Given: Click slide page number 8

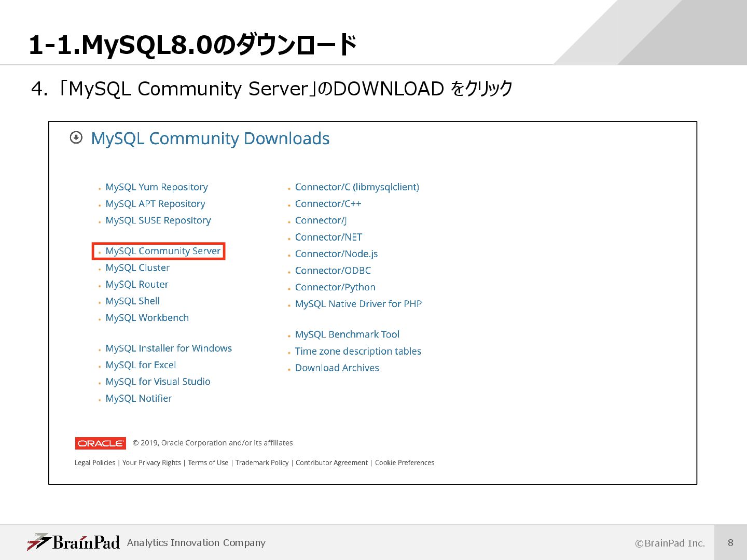Looking at the screenshot, I should coord(730,543).
